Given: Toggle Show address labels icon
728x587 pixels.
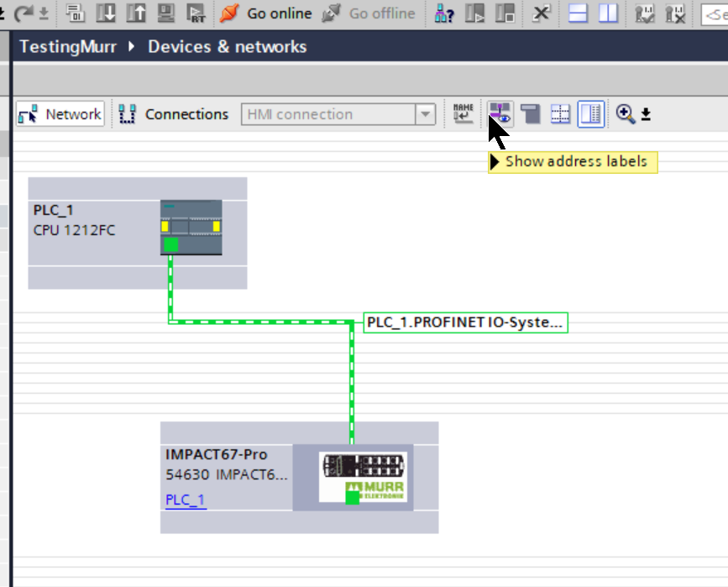Looking at the screenshot, I should point(500,113).
